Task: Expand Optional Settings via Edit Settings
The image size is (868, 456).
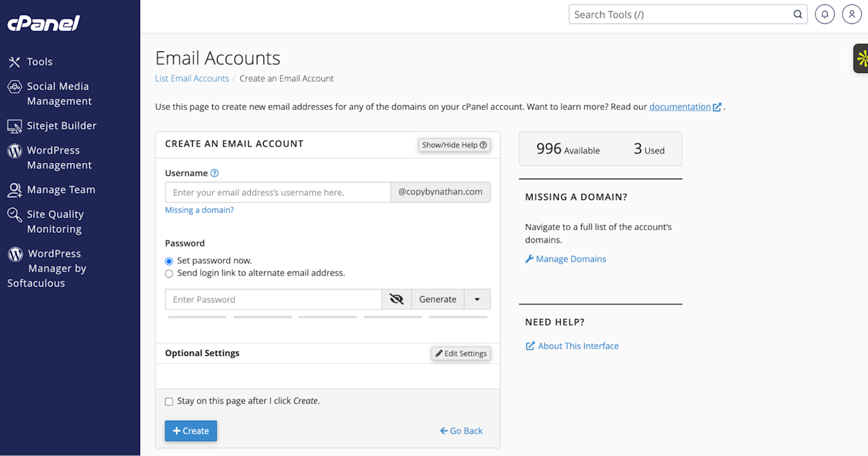Action: 461,354
